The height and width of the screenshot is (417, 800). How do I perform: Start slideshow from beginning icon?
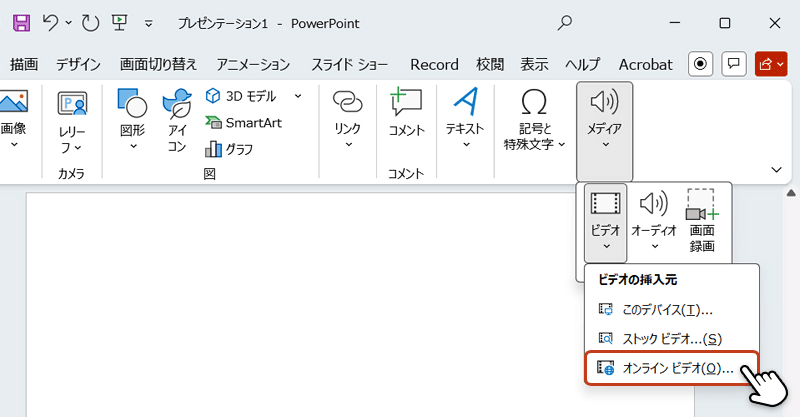[119, 23]
